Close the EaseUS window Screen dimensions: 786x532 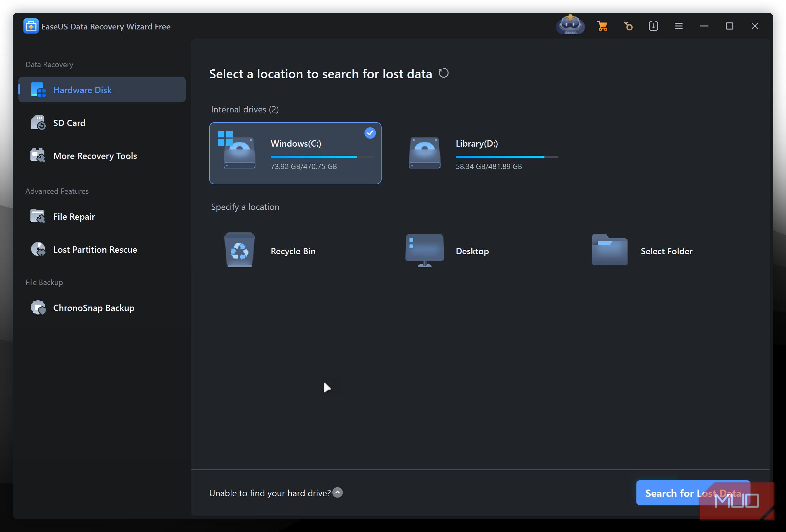click(x=755, y=26)
